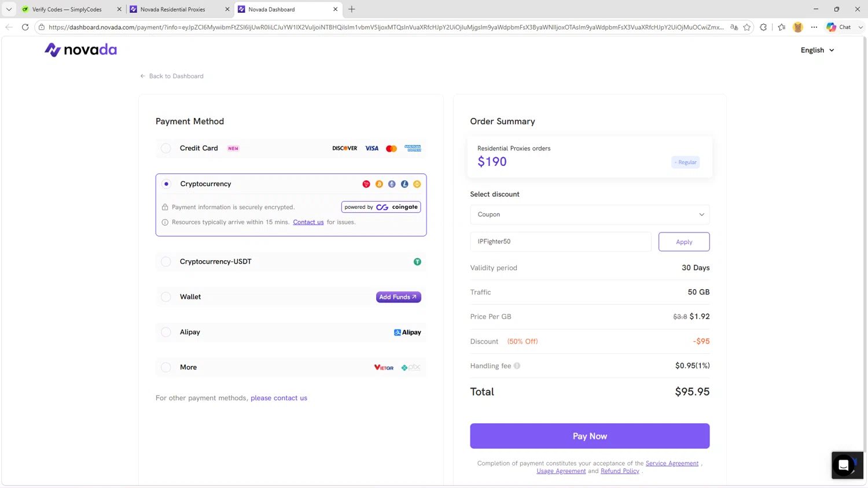Screen dimensions: 868x488
Task: Select Cryptocurrency-USDT radio option
Action: [x=166, y=262]
